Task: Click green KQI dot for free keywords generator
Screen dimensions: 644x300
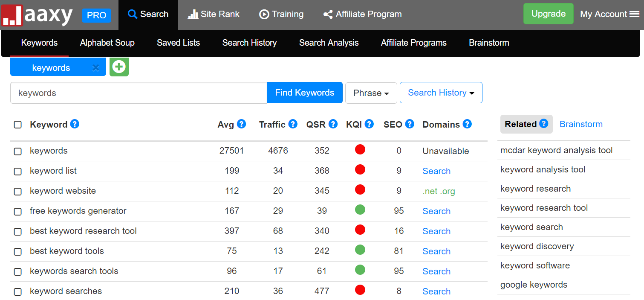Action: (x=360, y=210)
